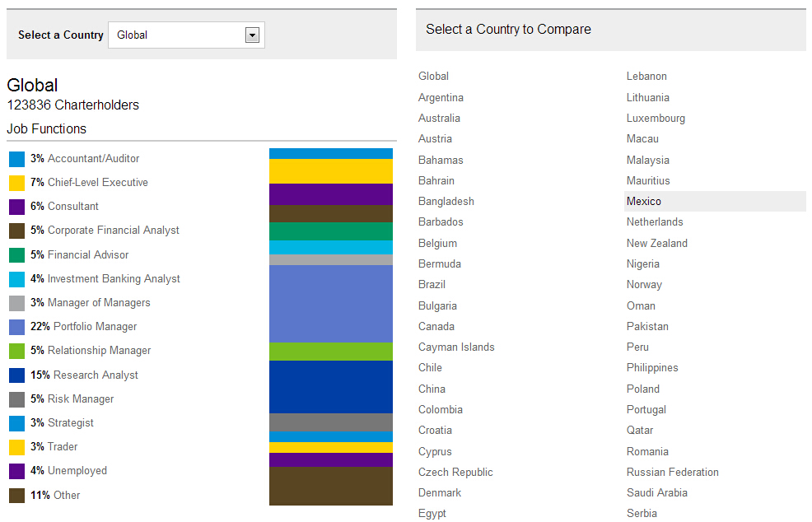Pick Canada to compare

click(x=436, y=327)
